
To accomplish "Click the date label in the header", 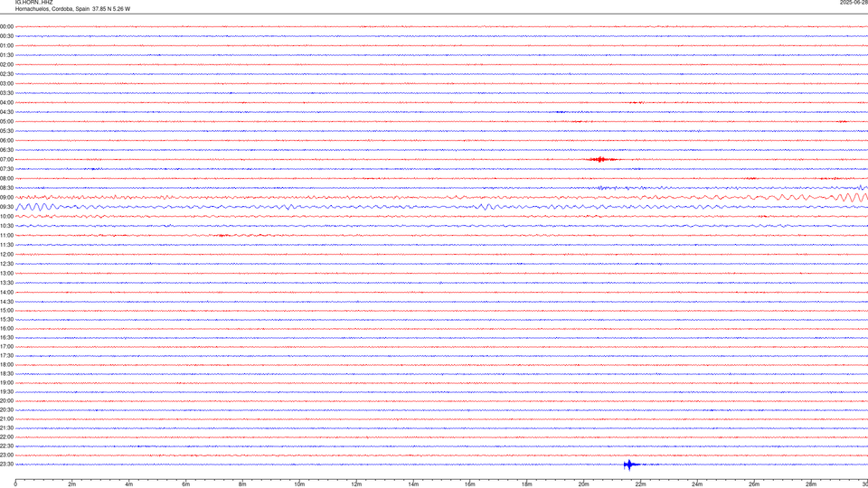I will (x=854, y=2).
